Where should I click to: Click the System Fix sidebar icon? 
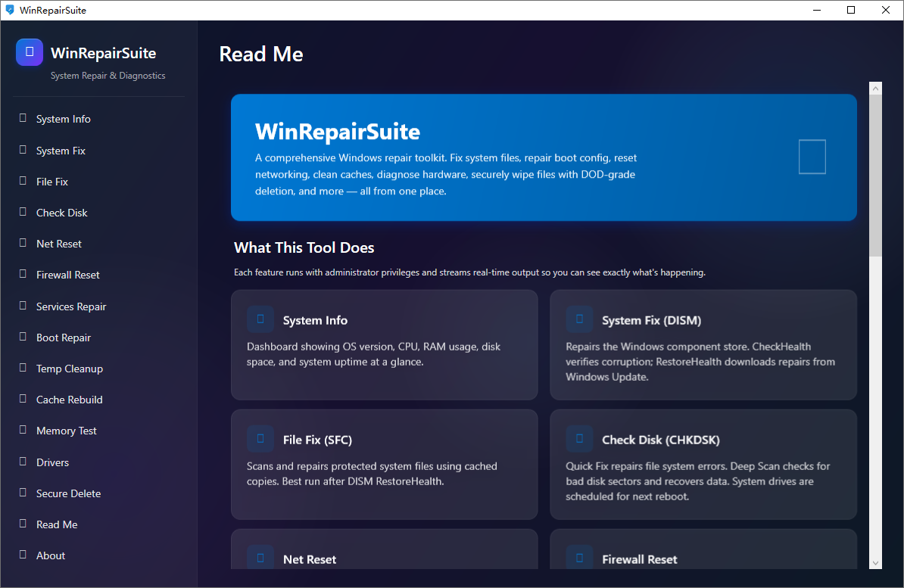(x=23, y=149)
